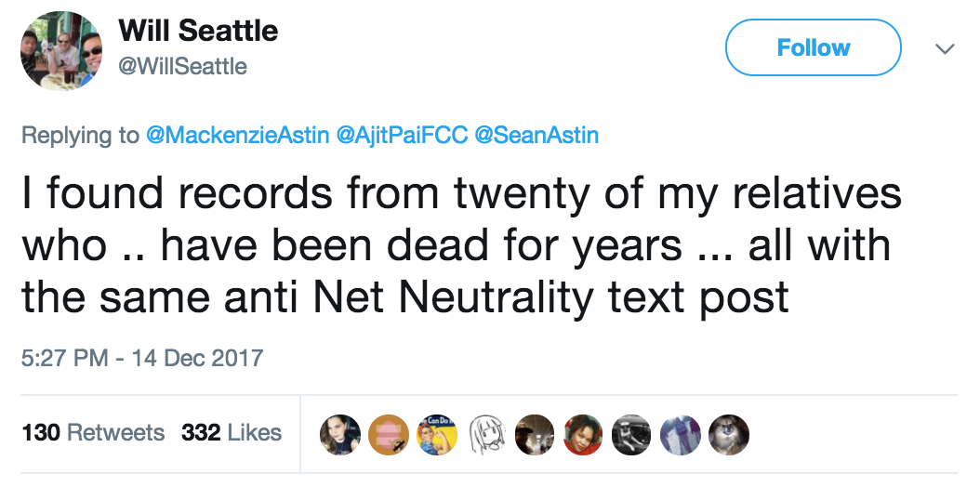
Task: Open the @AjitPaiFCC mention link
Action: pyautogui.click(x=402, y=135)
